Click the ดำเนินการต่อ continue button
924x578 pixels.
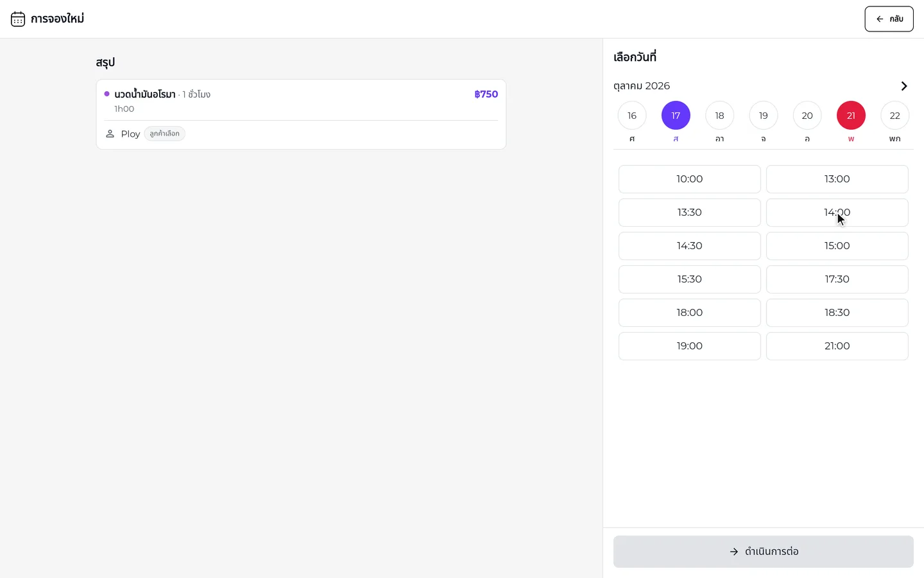[x=764, y=552]
